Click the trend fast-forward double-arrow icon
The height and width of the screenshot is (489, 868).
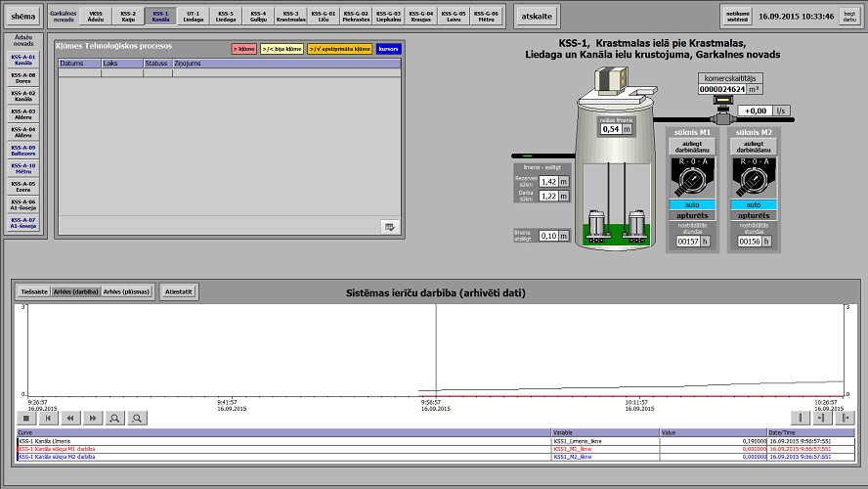click(x=93, y=418)
